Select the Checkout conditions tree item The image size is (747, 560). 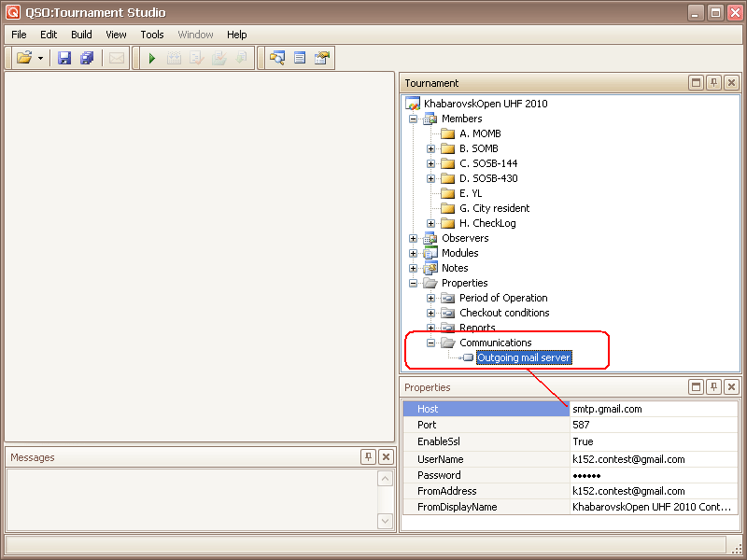pos(504,313)
